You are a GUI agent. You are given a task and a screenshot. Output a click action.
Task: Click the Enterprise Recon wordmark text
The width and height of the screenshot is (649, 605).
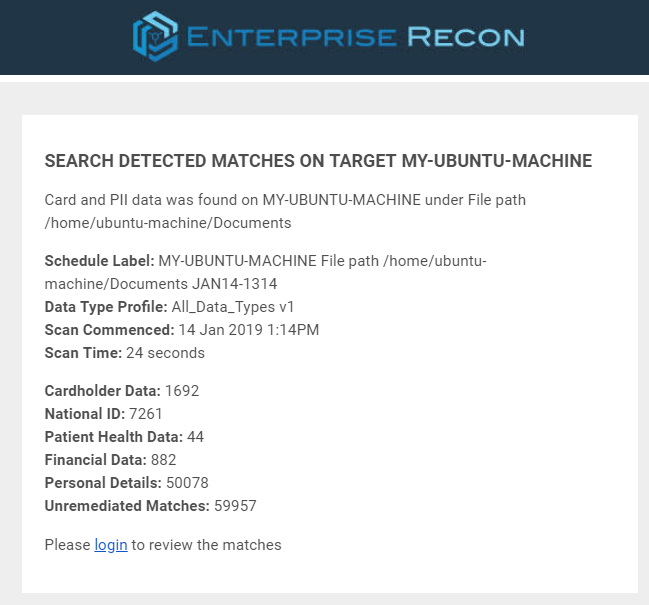click(355, 38)
